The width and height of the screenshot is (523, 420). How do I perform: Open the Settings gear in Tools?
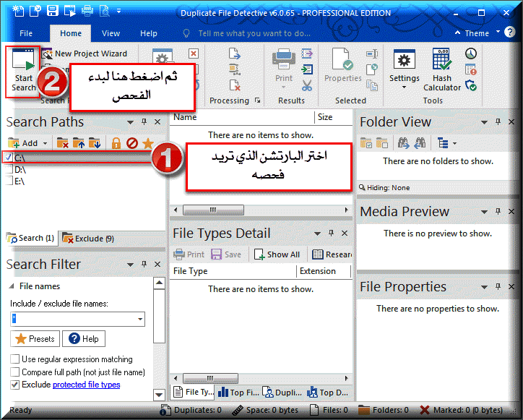[x=404, y=69]
